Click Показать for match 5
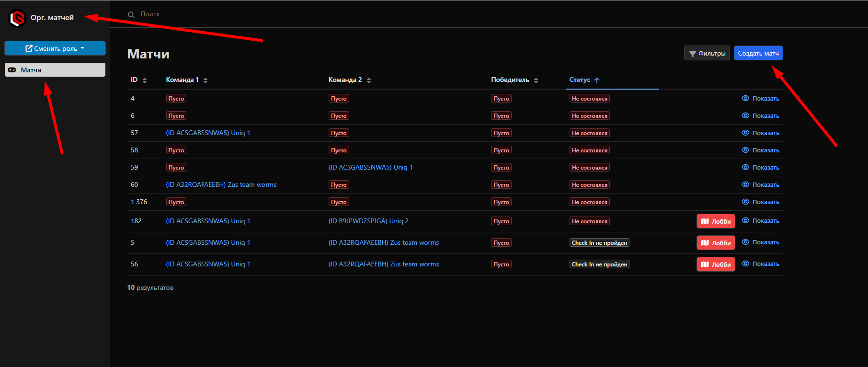This screenshot has height=367, width=868. click(765, 242)
